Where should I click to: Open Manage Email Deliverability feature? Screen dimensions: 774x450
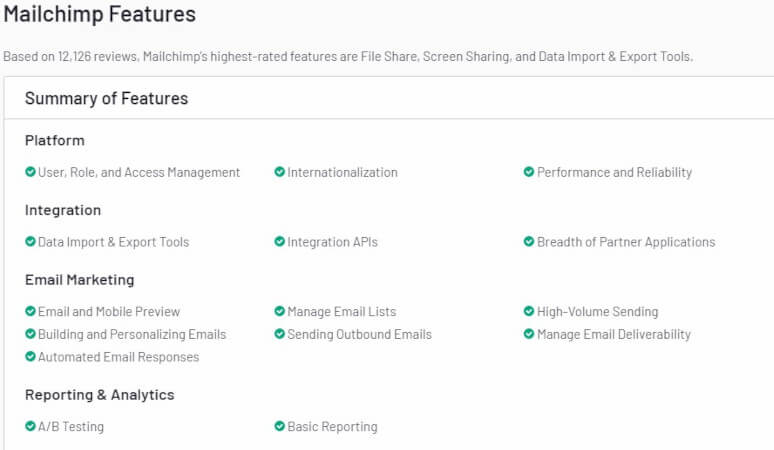tap(614, 334)
